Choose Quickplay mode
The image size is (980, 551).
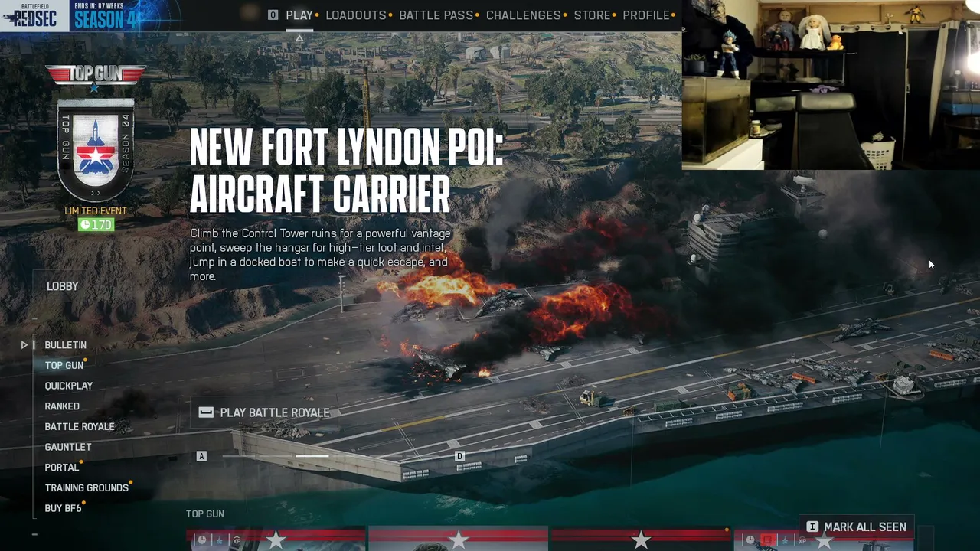[69, 386]
